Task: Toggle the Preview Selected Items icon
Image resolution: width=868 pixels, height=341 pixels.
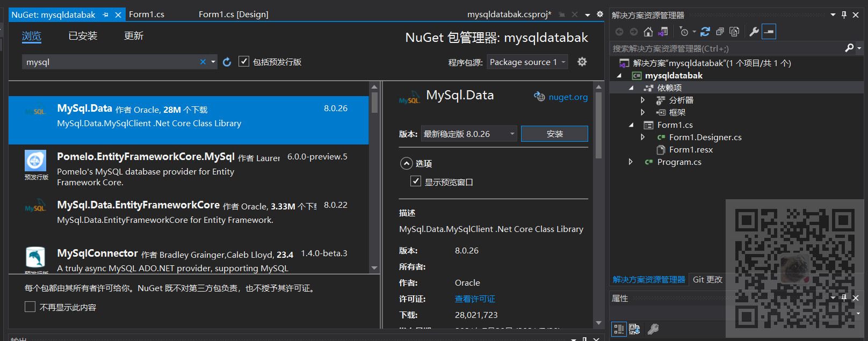Action: (x=769, y=32)
